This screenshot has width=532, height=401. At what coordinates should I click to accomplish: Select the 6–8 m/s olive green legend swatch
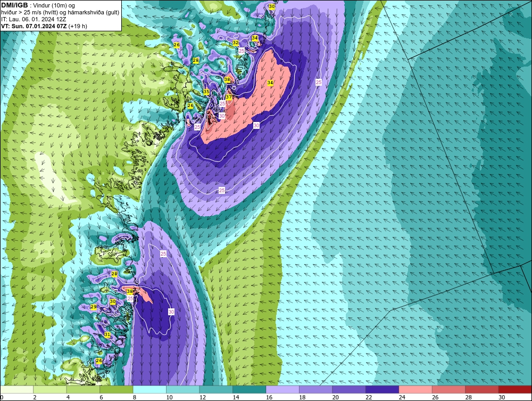coord(117,389)
